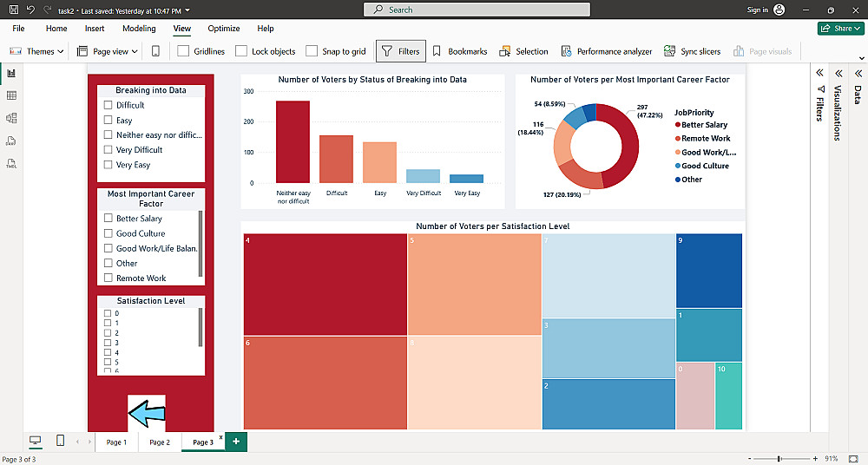Expand the Page view dropdown
Screen dimensions: 868x465
[108, 51]
